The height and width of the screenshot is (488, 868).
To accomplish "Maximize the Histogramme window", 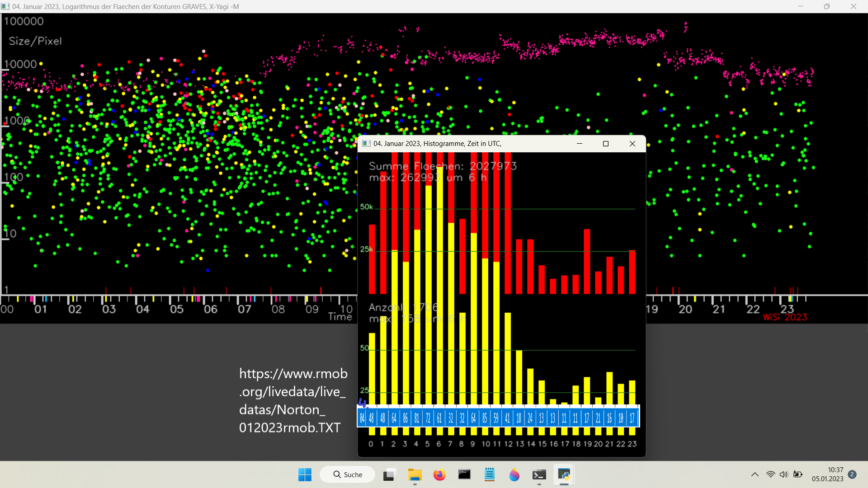I will point(606,144).
